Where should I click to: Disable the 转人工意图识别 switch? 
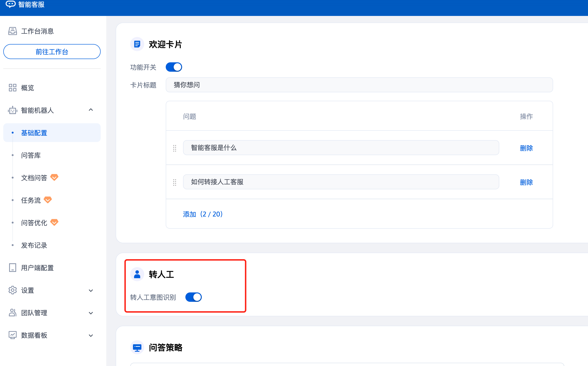pyautogui.click(x=193, y=297)
